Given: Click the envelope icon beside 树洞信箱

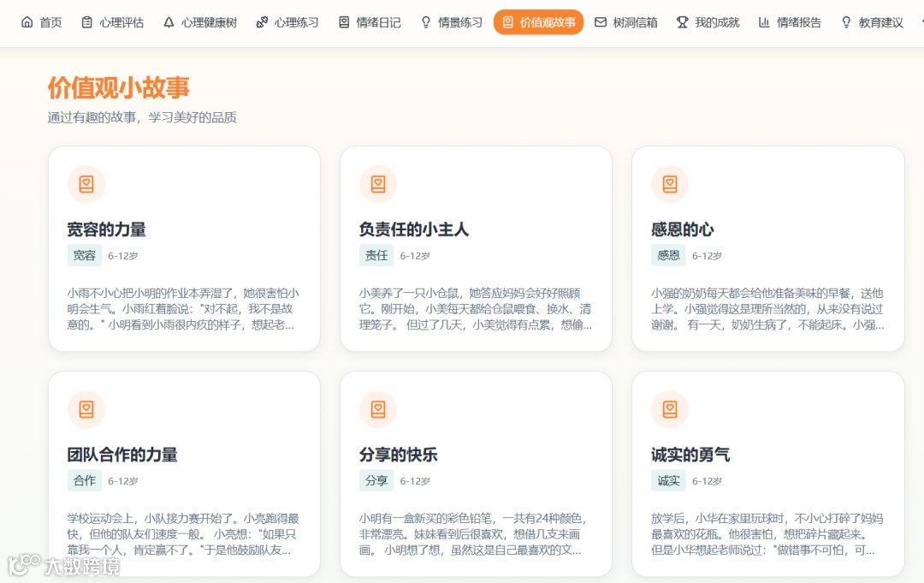Looking at the screenshot, I should 601,22.
